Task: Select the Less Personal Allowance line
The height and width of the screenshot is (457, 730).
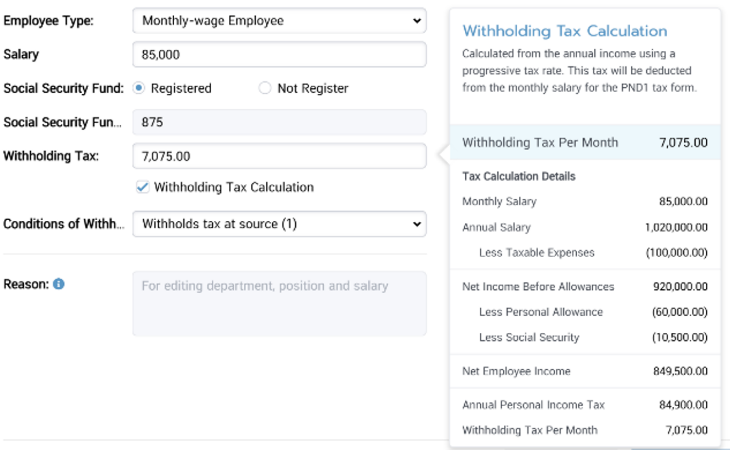Action: click(x=584, y=312)
